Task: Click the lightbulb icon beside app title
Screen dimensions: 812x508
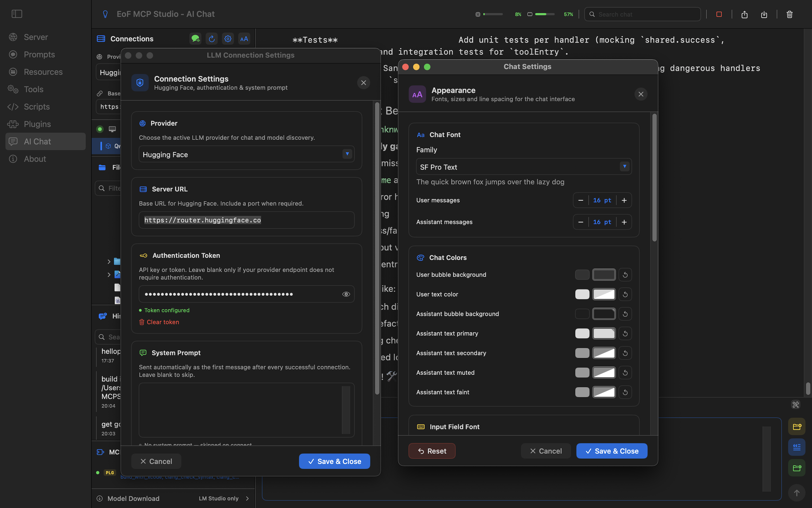Action: pos(105,14)
